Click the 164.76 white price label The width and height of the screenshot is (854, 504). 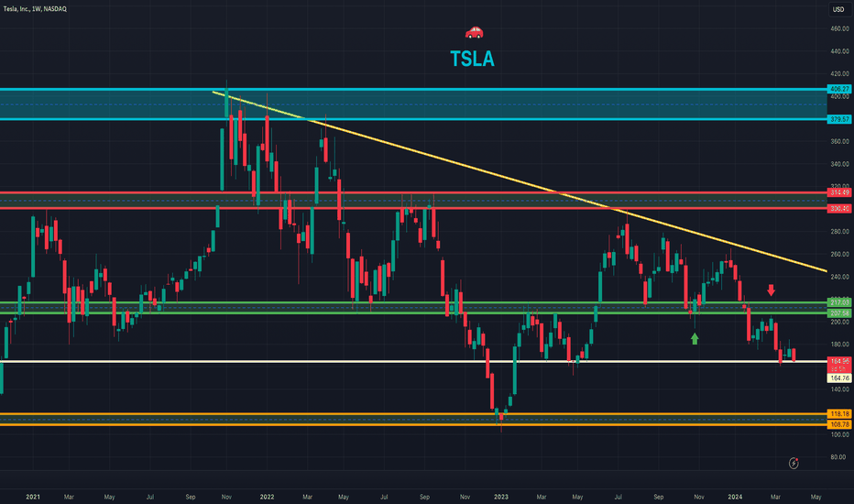coord(839,378)
